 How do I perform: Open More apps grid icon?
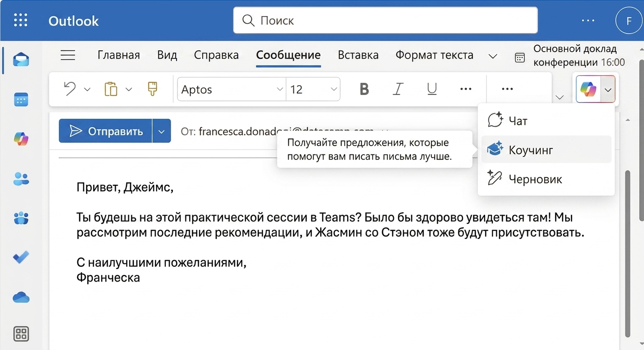coord(21,334)
